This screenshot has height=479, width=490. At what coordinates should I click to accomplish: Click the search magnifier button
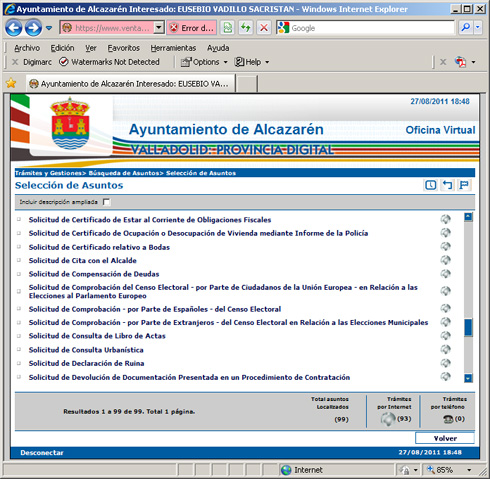point(465,28)
